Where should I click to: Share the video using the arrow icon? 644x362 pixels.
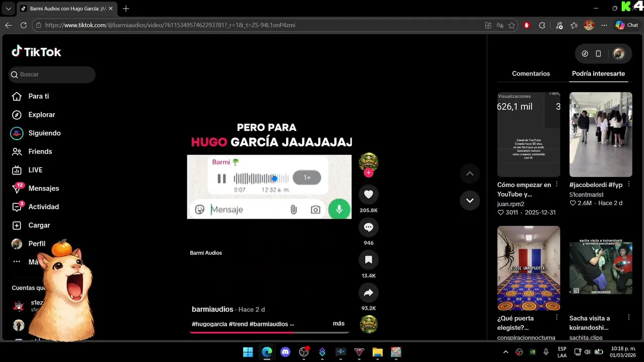pyautogui.click(x=368, y=293)
